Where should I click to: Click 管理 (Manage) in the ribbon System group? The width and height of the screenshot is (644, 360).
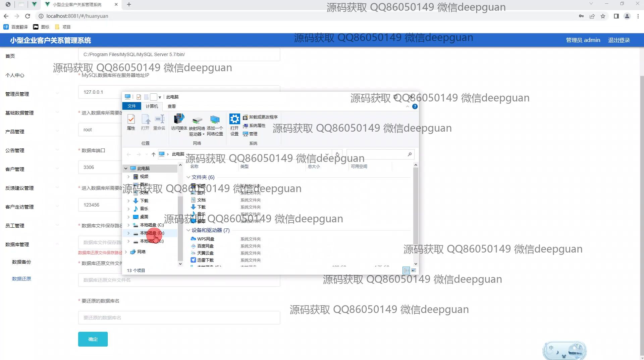[x=250, y=134]
